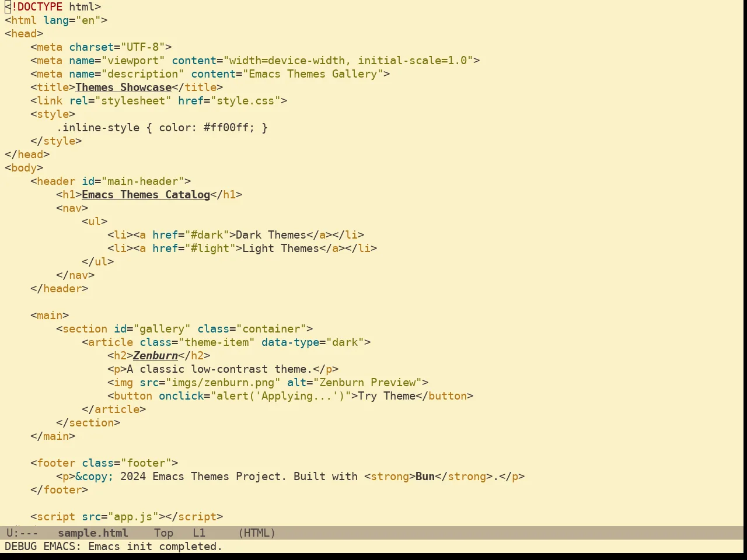The width and height of the screenshot is (747, 560).
Task: Click the "Emacs Themes Gallery" description string
Action: point(313,74)
